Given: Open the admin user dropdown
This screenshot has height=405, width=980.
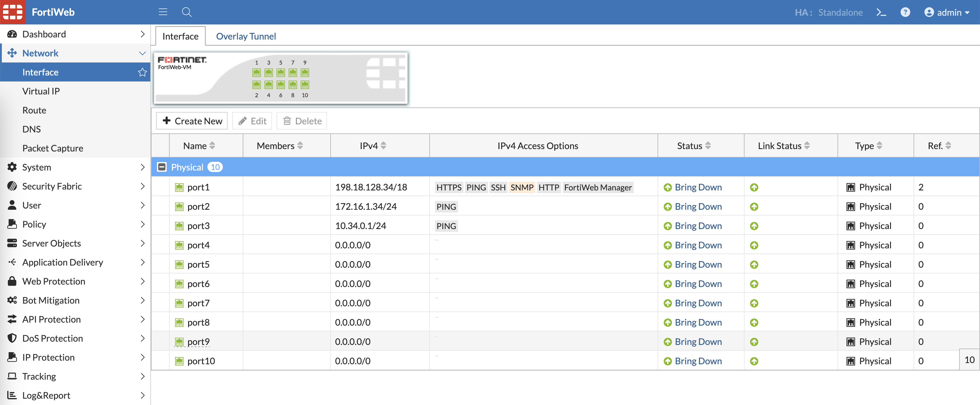Looking at the screenshot, I should point(947,12).
